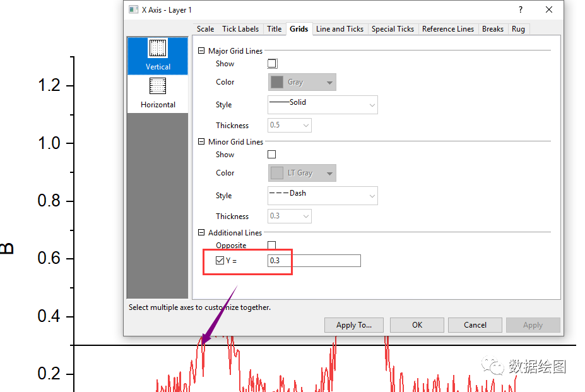Click the Apply button
The height and width of the screenshot is (392, 585).
coord(533,325)
